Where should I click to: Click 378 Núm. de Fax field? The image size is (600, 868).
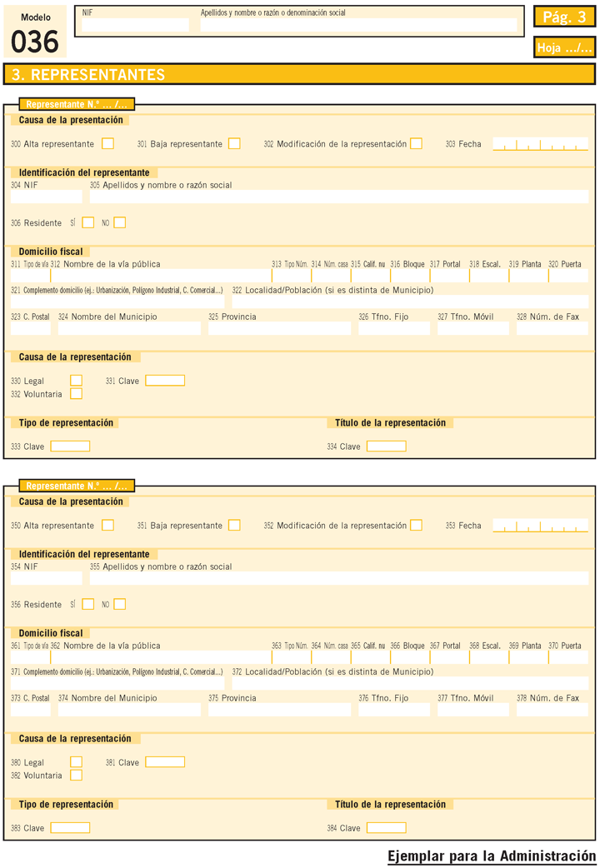552,710
